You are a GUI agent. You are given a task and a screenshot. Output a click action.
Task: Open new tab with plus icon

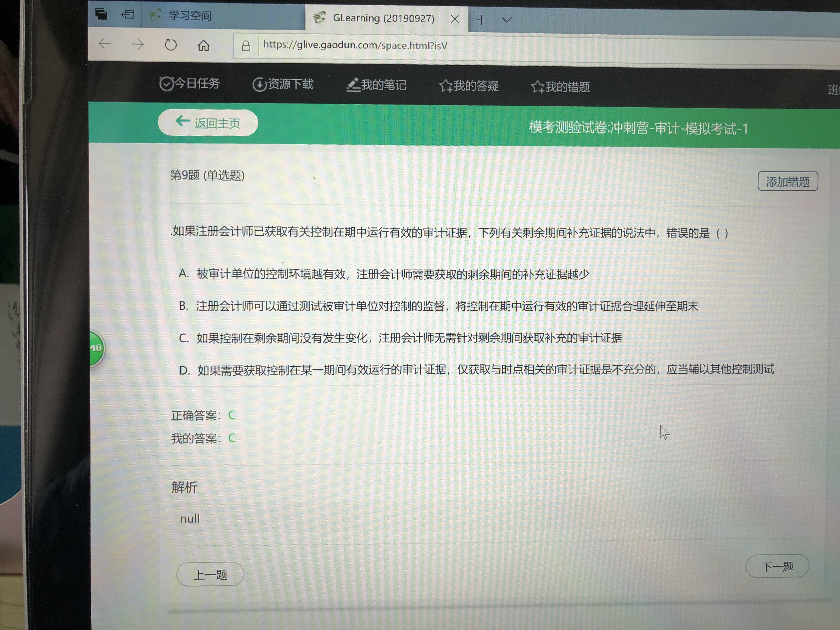(x=481, y=20)
